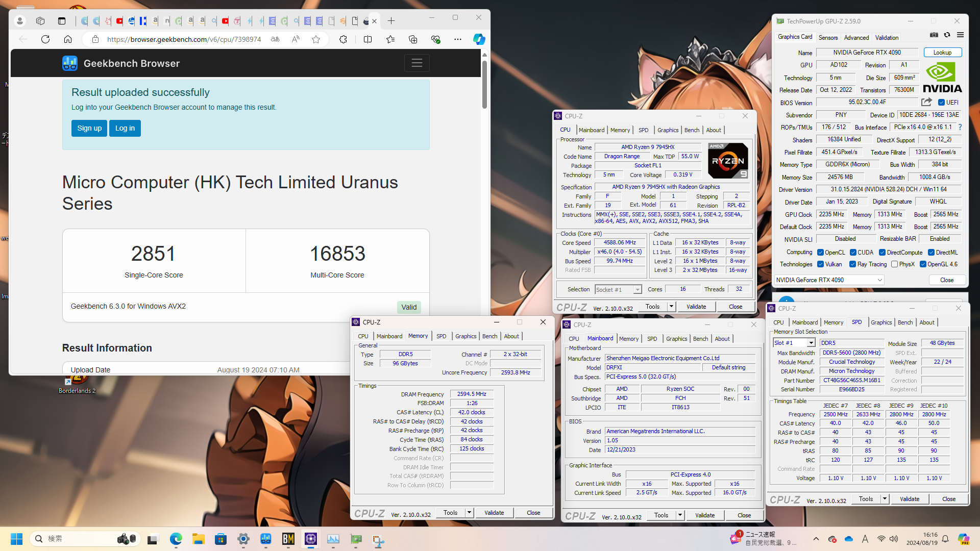The height and width of the screenshot is (551, 980).
Task: Click the Borderlands 2 desktop shortcut
Action: [77, 383]
